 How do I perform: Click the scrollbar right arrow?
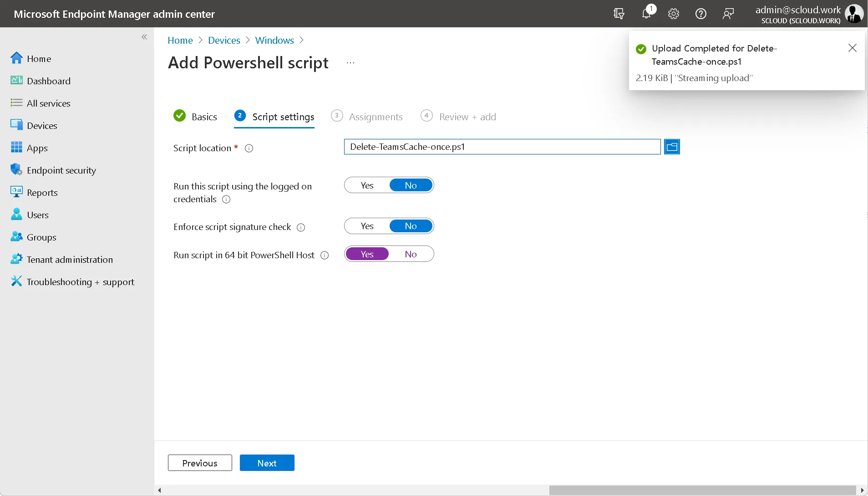click(x=862, y=490)
